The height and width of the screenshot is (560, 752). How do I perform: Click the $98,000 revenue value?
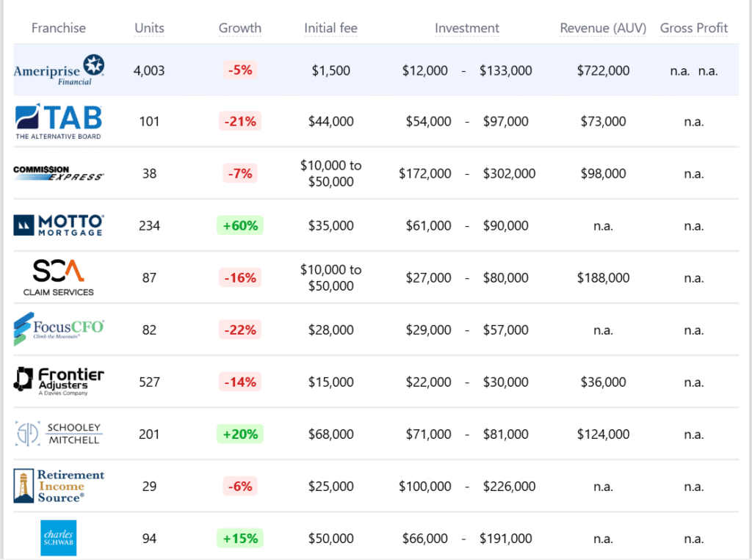click(604, 173)
